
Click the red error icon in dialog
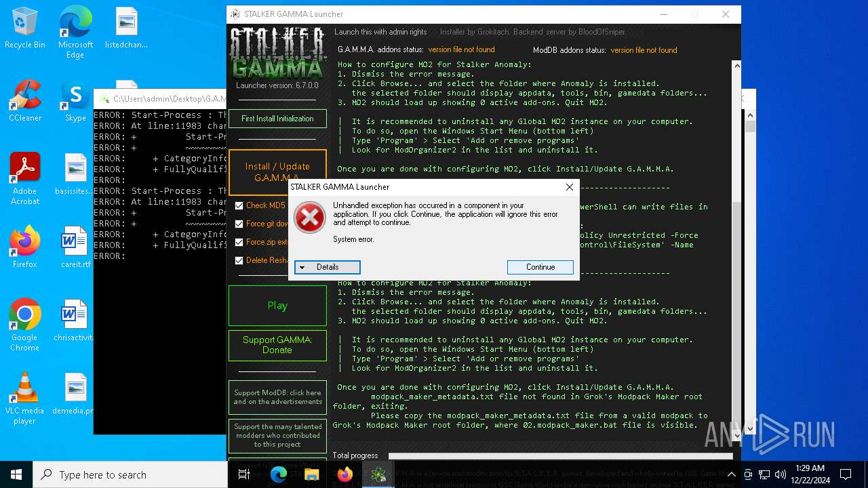[310, 218]
